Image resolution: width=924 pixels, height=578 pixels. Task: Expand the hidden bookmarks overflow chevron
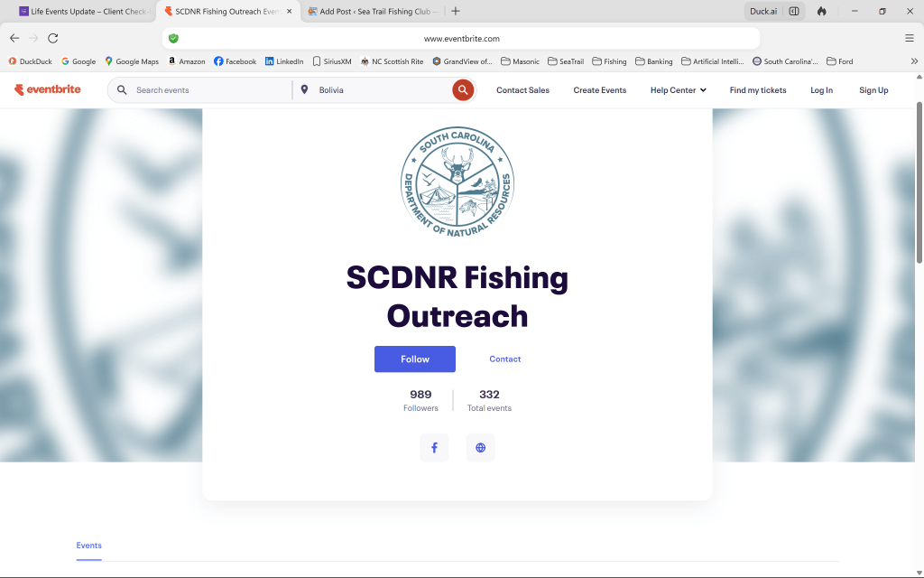pyautogui.click(x=913, y=61)
